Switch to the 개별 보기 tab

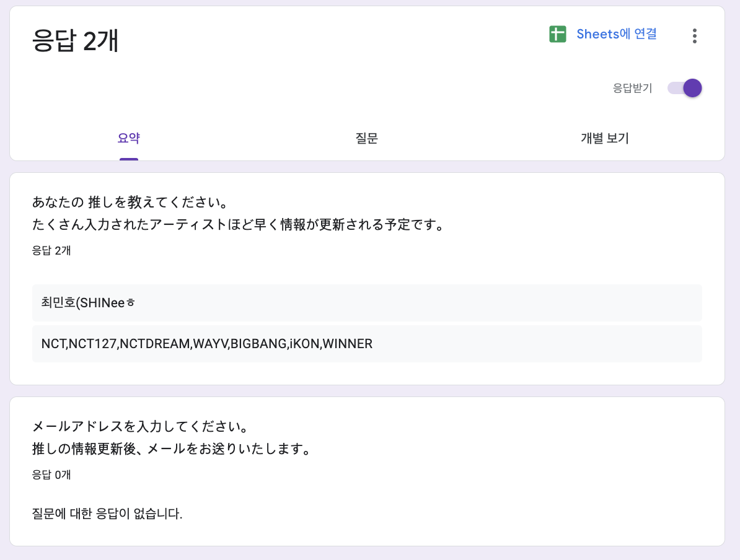(604, 138)
